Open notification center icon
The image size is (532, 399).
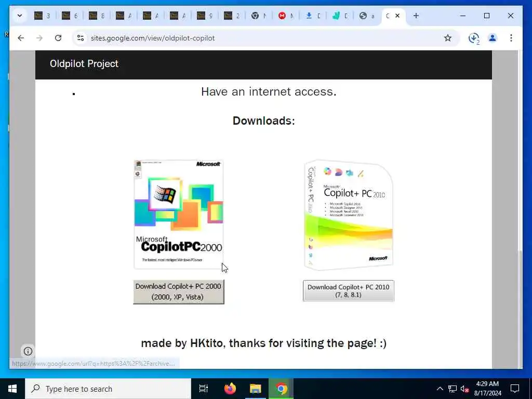click(x=515, y=389)
